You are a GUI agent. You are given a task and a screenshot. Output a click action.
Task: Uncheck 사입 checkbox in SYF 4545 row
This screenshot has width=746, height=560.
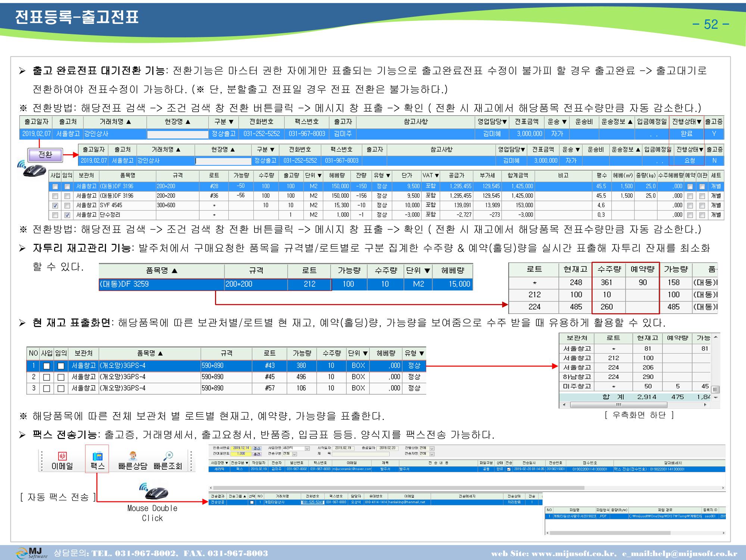(x=55, y=205)
